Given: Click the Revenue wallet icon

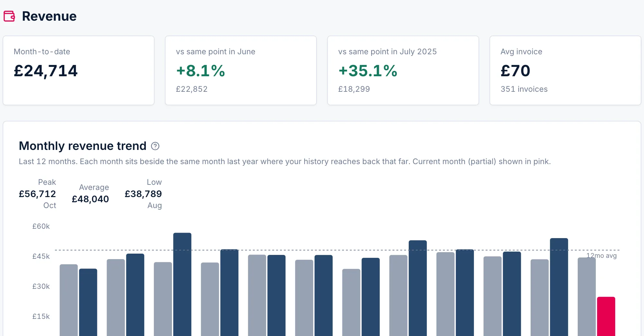Looking at the screenshot, I should point(9,16).
